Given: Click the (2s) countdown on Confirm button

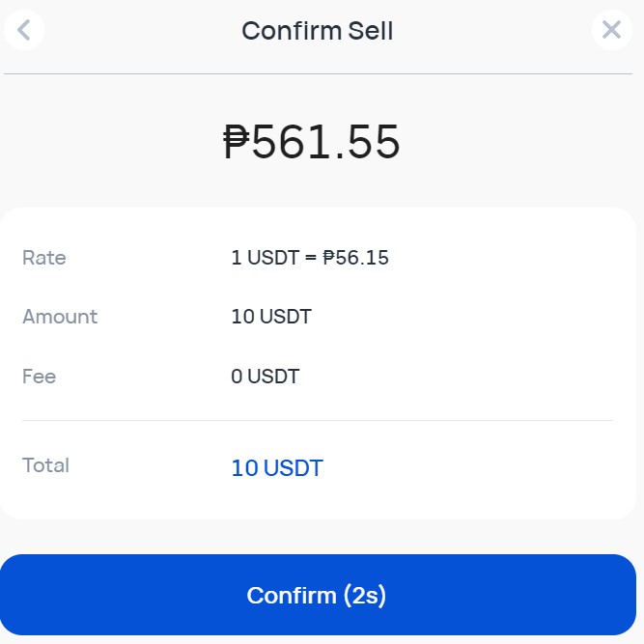Looking at the screenshot, I should click(x=365, y=595).
